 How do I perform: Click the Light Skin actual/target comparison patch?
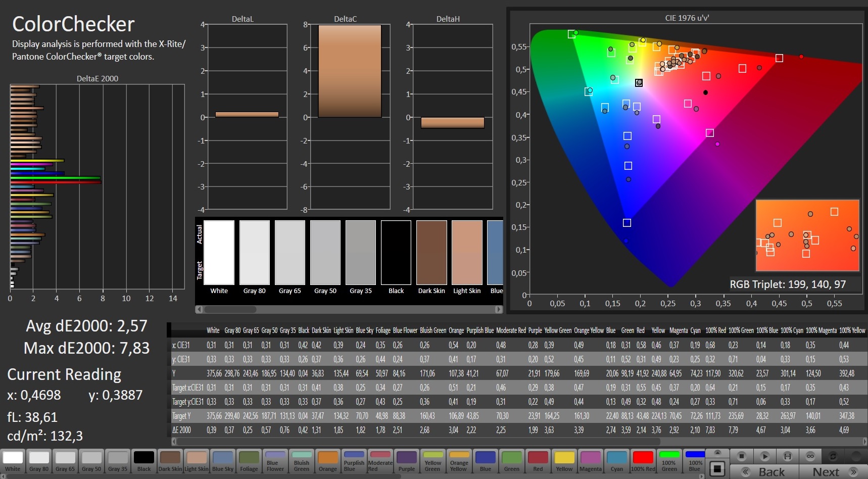(x=467, y=253)
